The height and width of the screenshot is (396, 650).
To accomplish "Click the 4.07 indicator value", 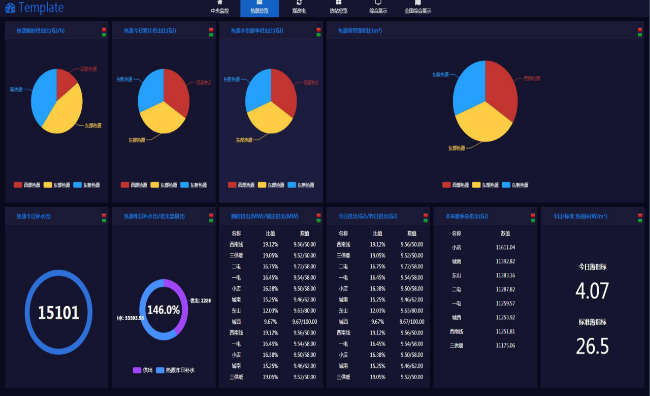I will tap(592, 291).
